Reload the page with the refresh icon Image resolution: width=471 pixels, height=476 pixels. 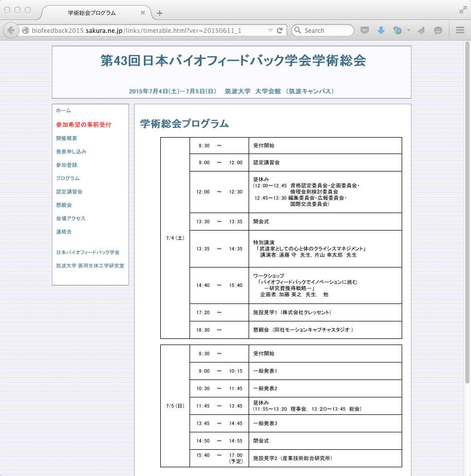coord(280,30)
